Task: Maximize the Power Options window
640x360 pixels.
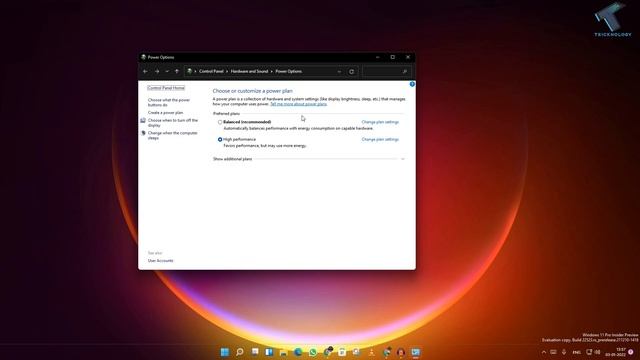Action: point(393,57)
